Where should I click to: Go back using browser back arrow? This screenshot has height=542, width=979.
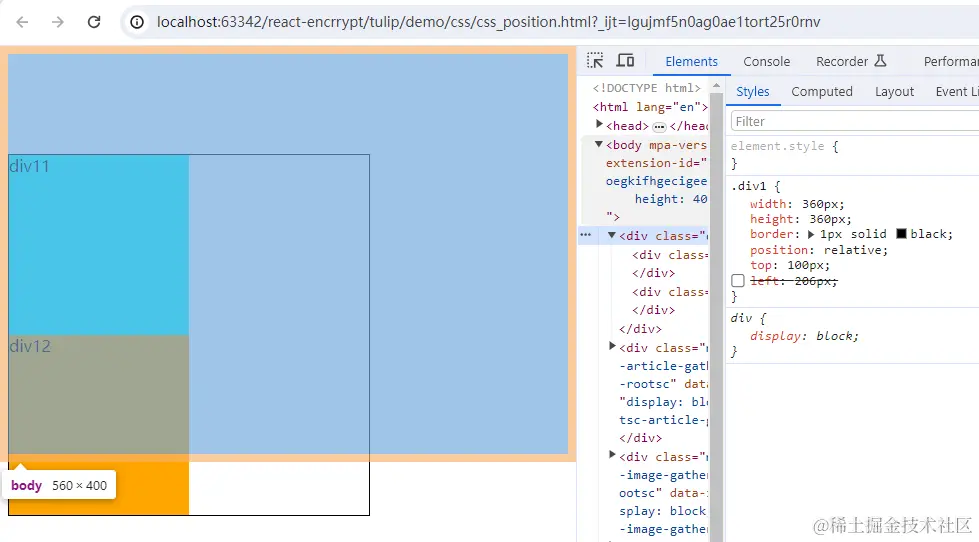(x=22, y=22)
